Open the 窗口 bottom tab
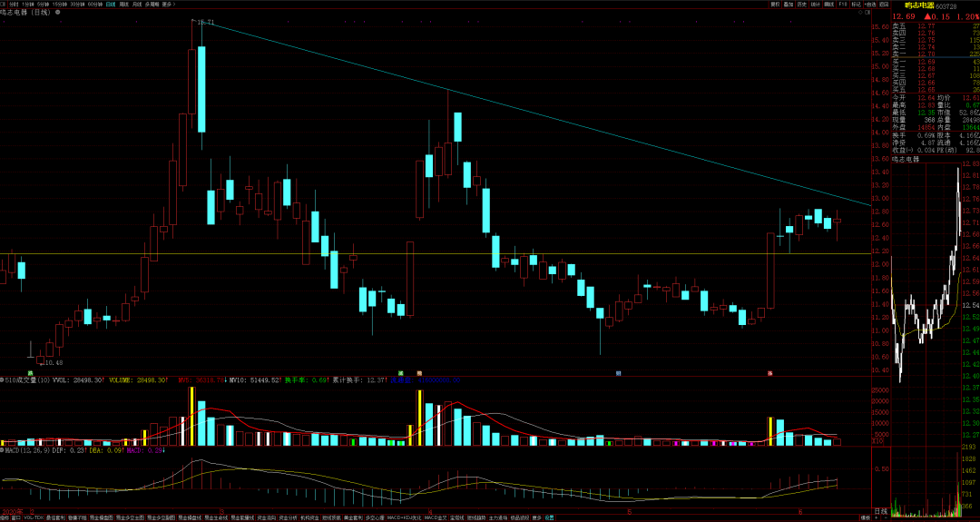This screenshot has height=522, width=980. (x=15, y=517)
